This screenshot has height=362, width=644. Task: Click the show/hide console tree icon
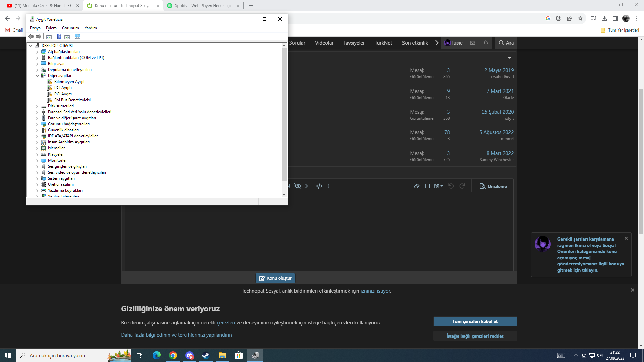[49, 36]
